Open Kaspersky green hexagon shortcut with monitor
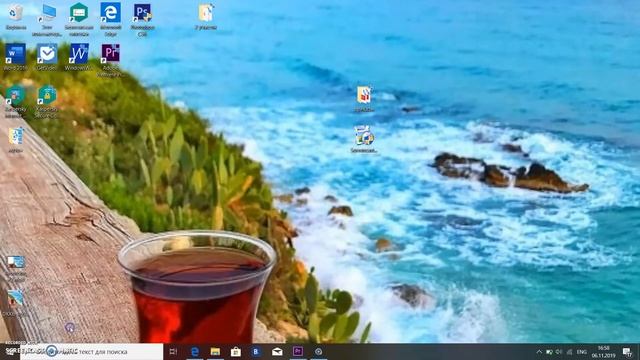 16,96
